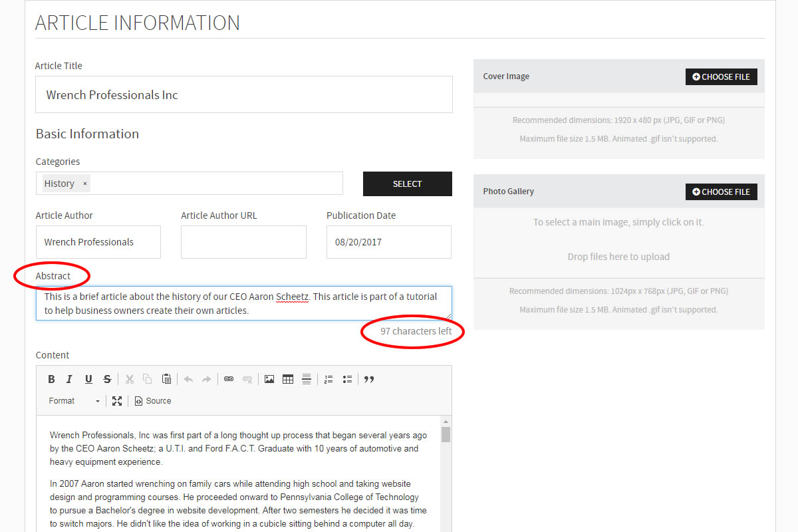Select the Paste clipboard icon
The width and height of the screenshot is (798, 532).
click(166, 379)
